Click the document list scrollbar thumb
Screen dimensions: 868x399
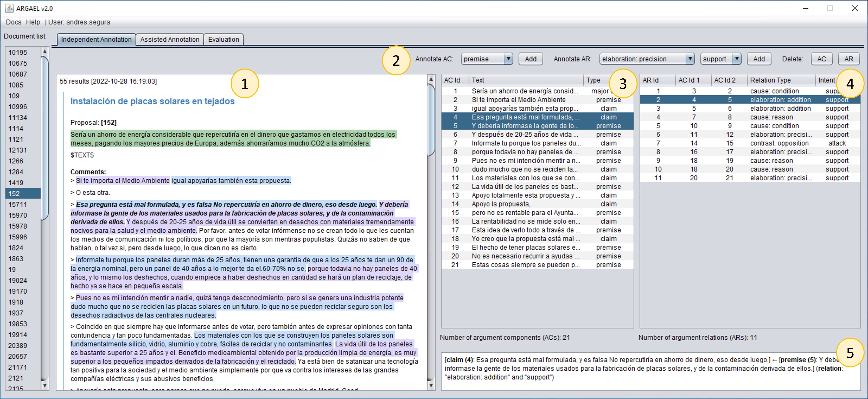coord(45,138)
